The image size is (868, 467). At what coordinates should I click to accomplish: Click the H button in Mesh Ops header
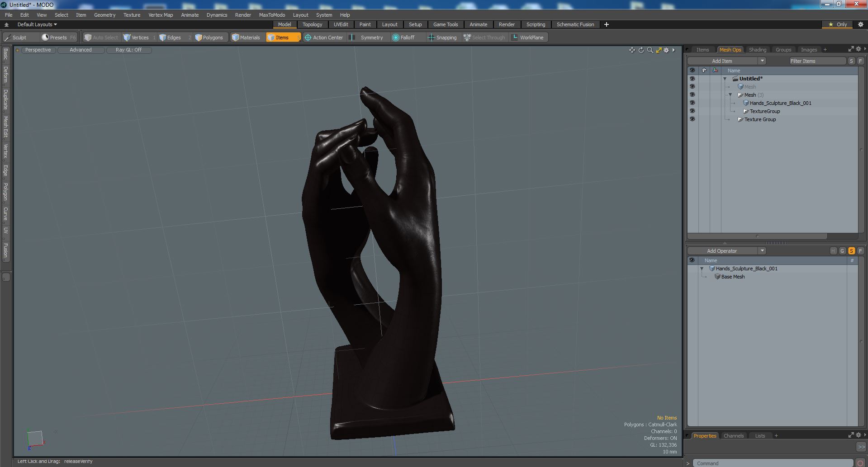coord(834,251)
